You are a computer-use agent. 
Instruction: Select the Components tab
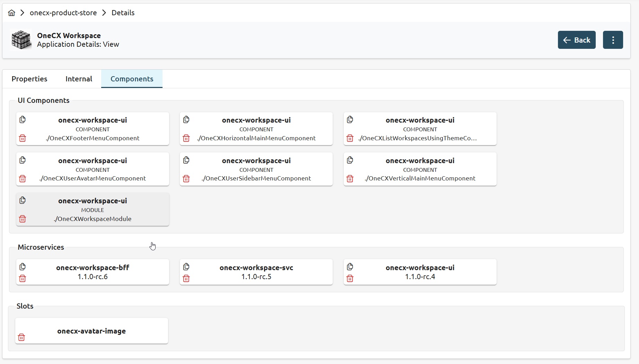[x=132, y=79]
